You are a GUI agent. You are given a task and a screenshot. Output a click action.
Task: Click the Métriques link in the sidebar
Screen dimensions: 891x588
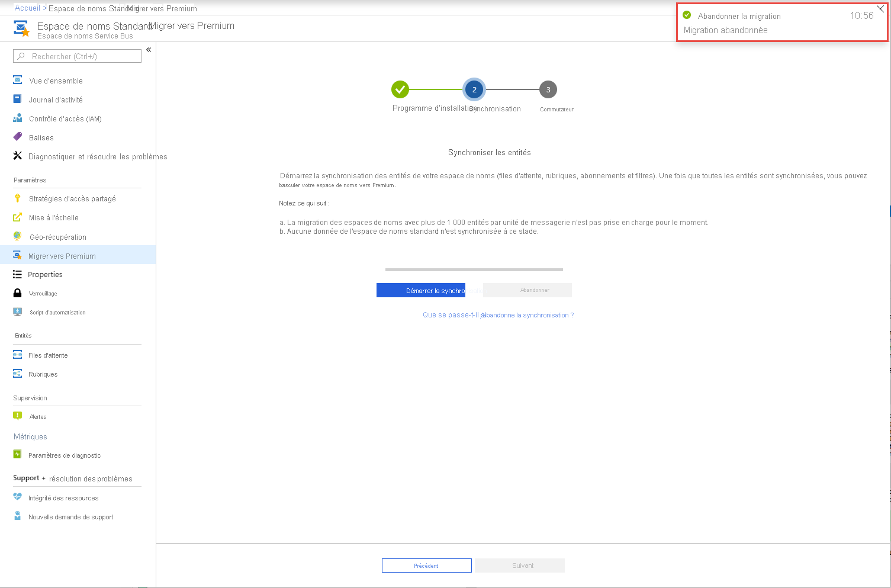(30, 437)
